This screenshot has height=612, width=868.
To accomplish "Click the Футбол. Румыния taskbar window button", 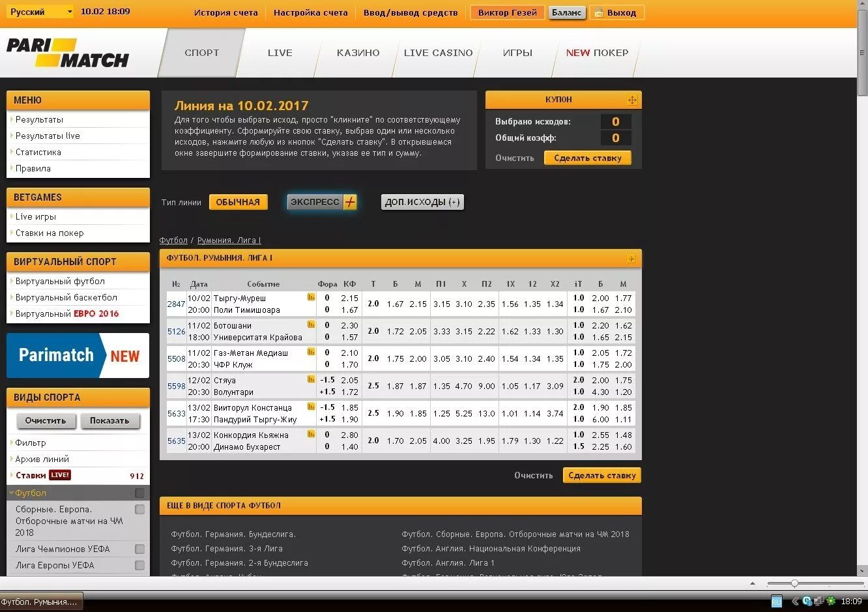I will (x=42, y=602).
